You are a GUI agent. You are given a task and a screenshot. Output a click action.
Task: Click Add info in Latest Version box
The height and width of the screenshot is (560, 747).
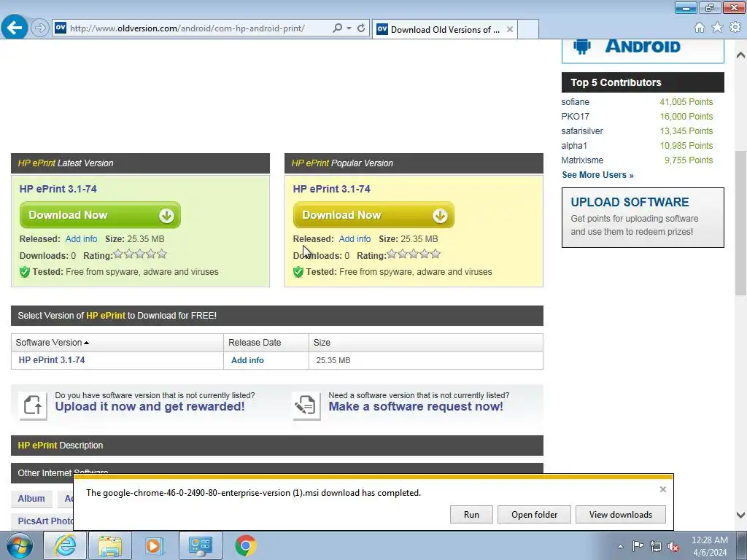81,239
